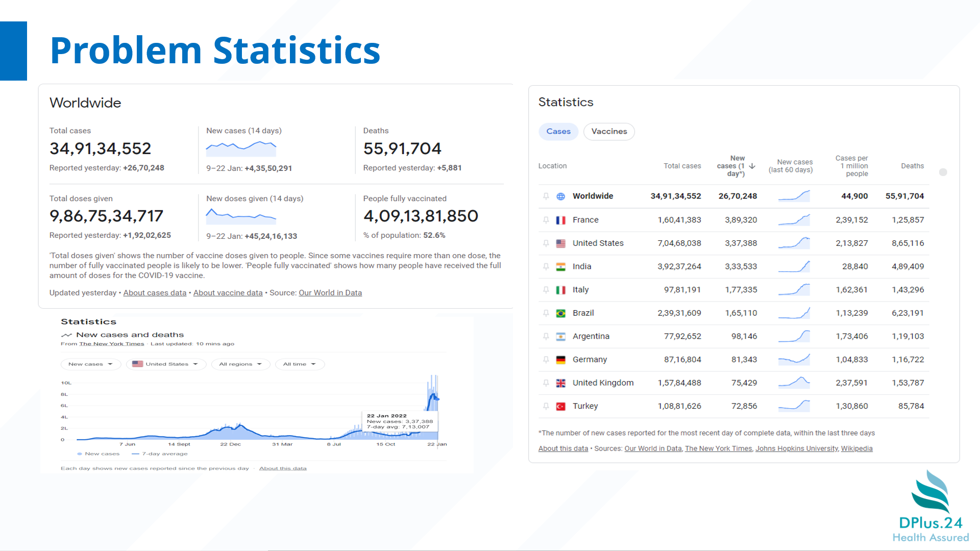The width and height of the screenshot is (980, 551).
Task: Click the Turkey flag icon
Action: pos(560,407)
